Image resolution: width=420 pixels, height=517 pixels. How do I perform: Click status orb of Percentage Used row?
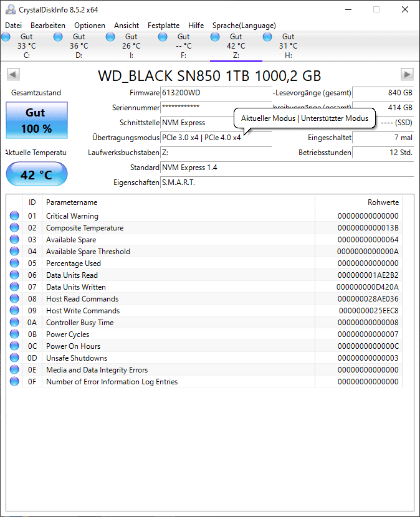14,263
